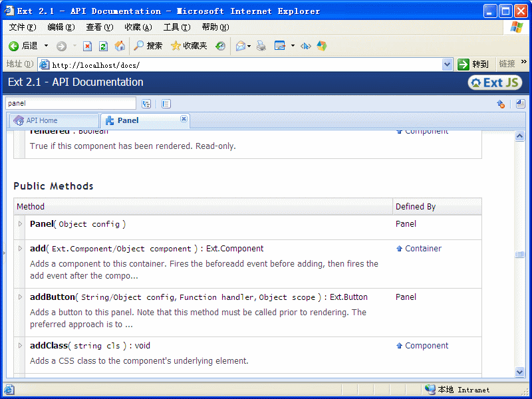532x399 pixels.
Task: Open the Favorites (收藏夹) star button
Action: [189, 46]
